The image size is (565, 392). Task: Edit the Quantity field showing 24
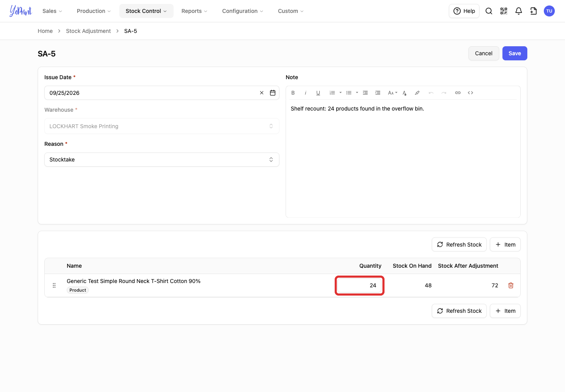[359, 285]
